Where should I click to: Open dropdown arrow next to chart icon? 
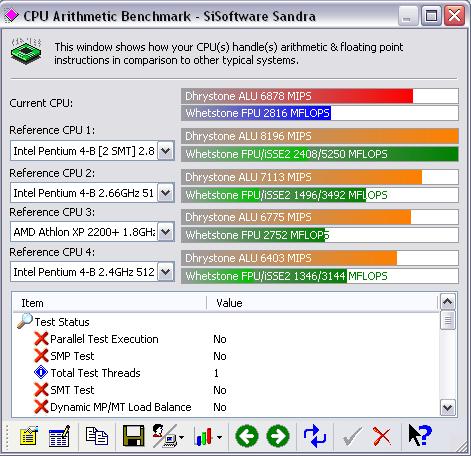click(220, 437)
